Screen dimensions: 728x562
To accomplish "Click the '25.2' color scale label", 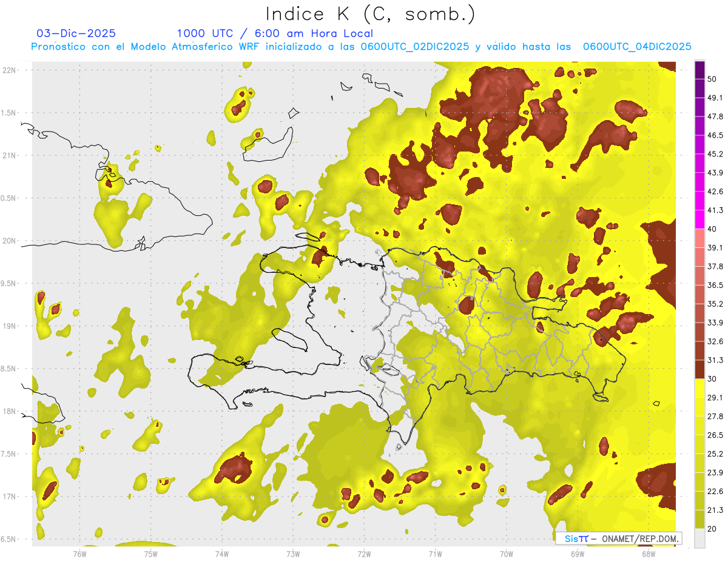I will point(715,454).
